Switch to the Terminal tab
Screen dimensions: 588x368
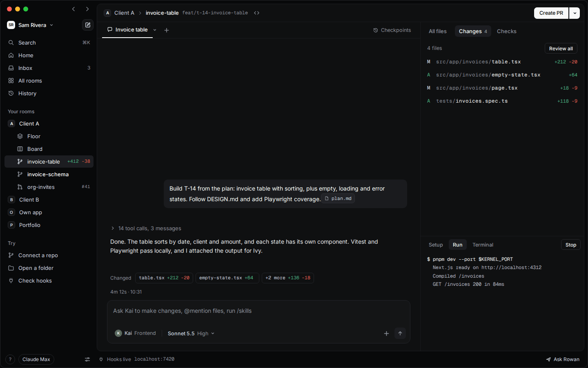pos(483,245)
